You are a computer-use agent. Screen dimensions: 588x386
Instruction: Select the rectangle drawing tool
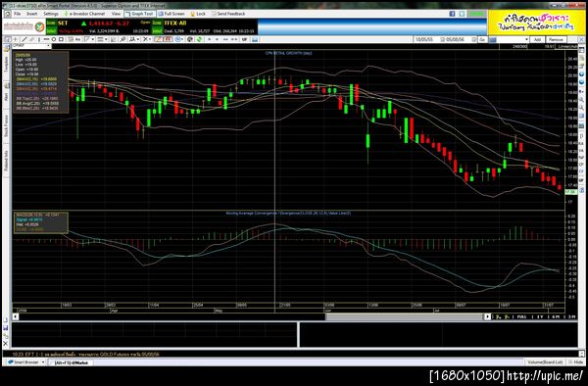tap(61, 39)
